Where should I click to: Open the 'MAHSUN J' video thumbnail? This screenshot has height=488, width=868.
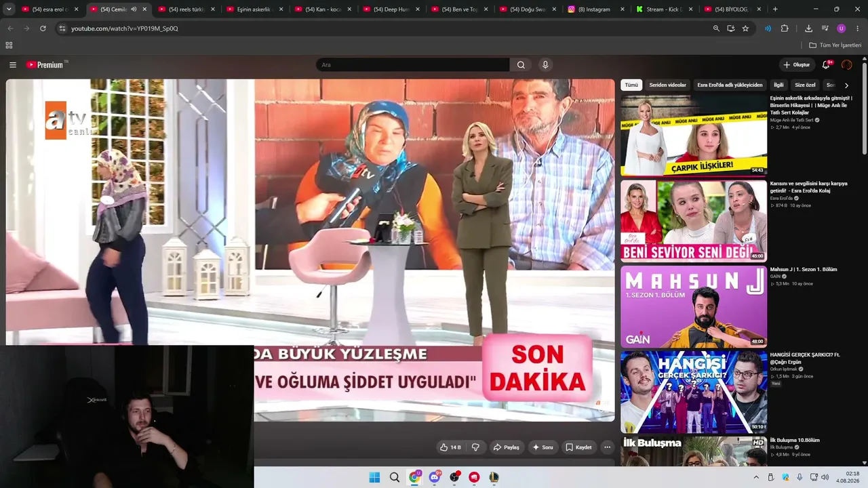pyautogui.click(x=694, y=306)
